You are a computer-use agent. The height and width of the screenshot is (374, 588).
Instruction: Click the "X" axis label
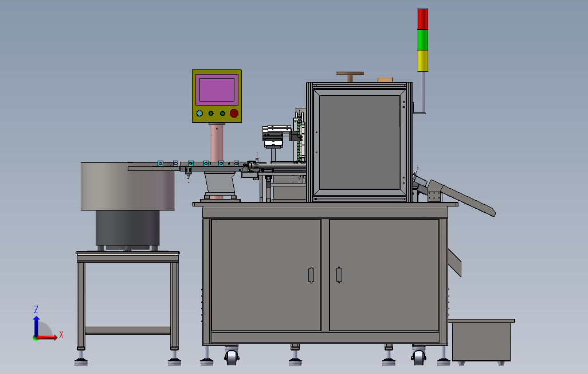point(61,334)
